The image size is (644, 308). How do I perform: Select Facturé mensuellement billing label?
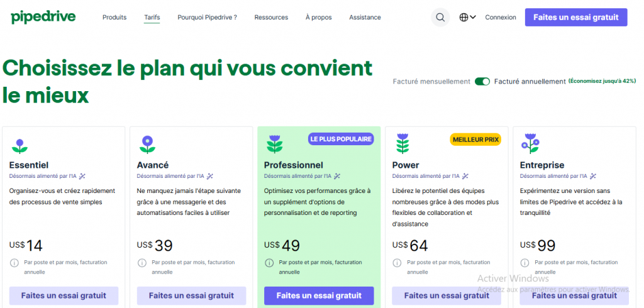click(x=431, y=81)
